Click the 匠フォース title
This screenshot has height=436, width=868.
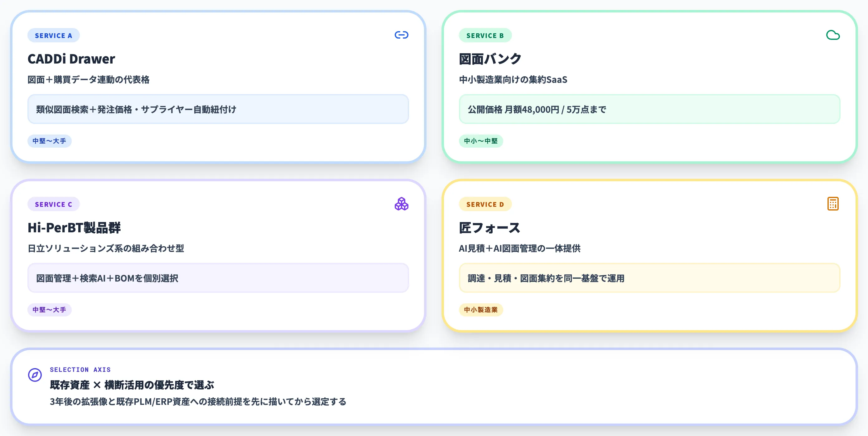click(x=489, y=228)
